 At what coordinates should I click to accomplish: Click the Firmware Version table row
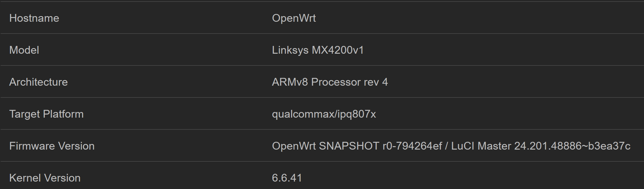322,146
